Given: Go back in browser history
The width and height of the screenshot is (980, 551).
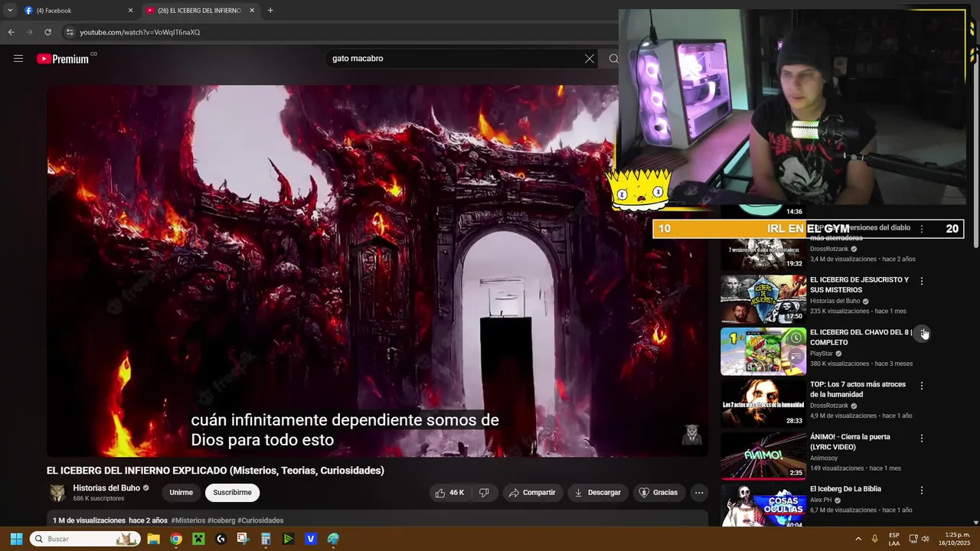Looking at the screenshot, I should (11, 32).
